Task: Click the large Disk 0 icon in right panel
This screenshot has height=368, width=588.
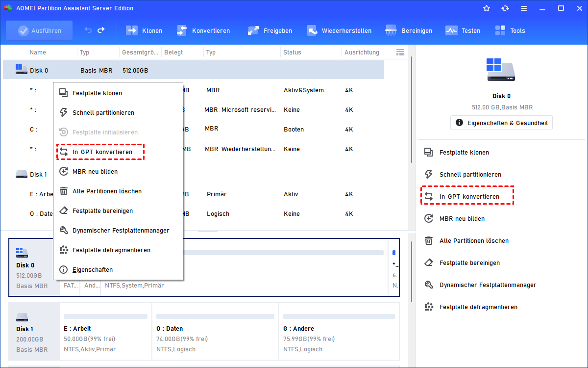Action: 501,69
